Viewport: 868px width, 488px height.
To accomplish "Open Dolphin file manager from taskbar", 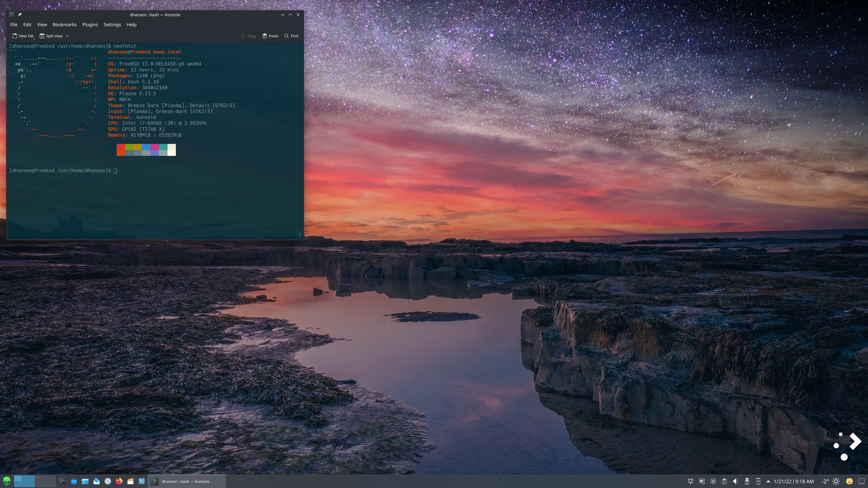I will (85, 481).
